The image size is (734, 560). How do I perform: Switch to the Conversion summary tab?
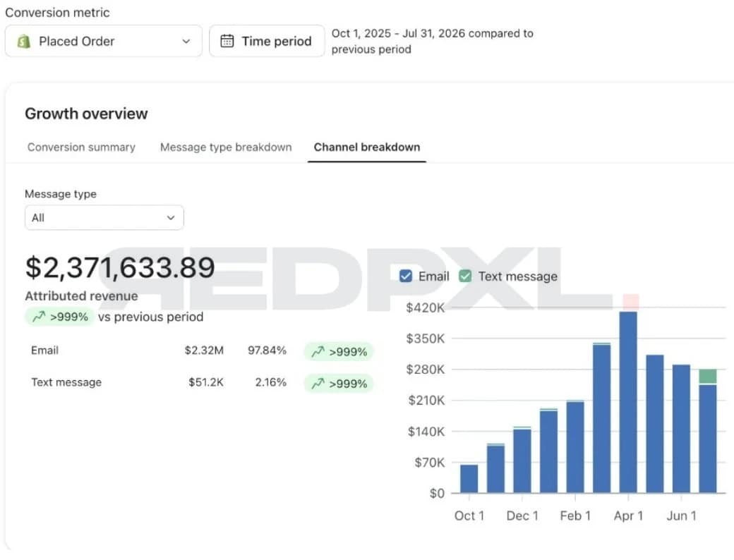81,147
